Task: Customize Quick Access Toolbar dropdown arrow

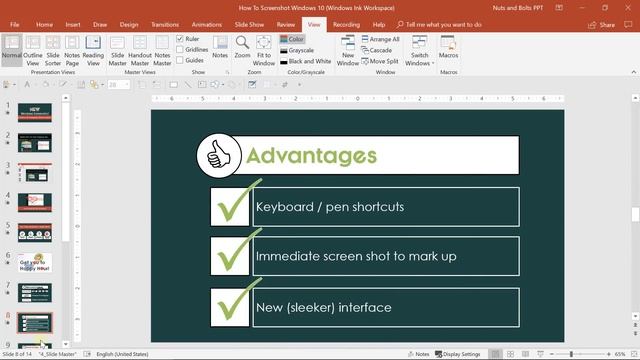Action: tap(299, 84)
